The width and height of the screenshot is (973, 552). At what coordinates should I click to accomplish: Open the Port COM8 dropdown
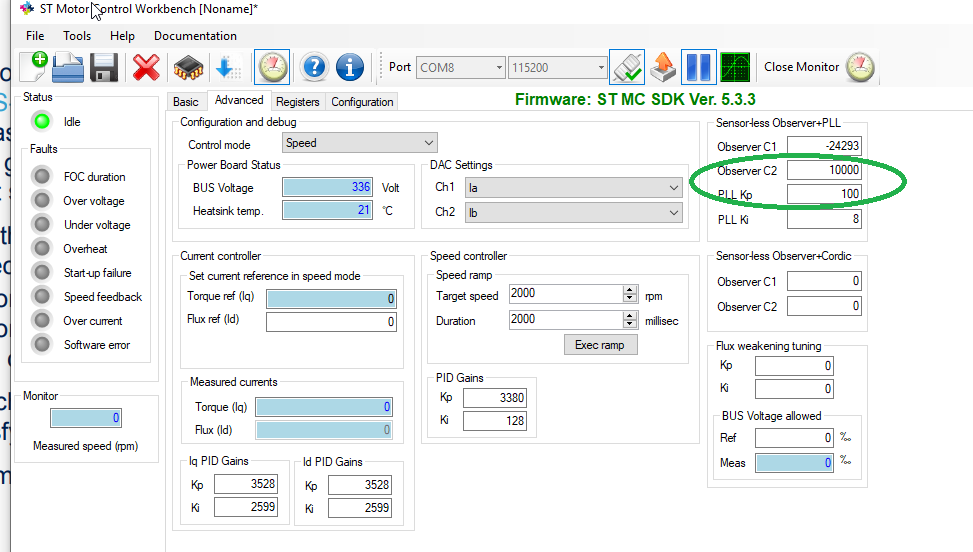click(460, 67)
